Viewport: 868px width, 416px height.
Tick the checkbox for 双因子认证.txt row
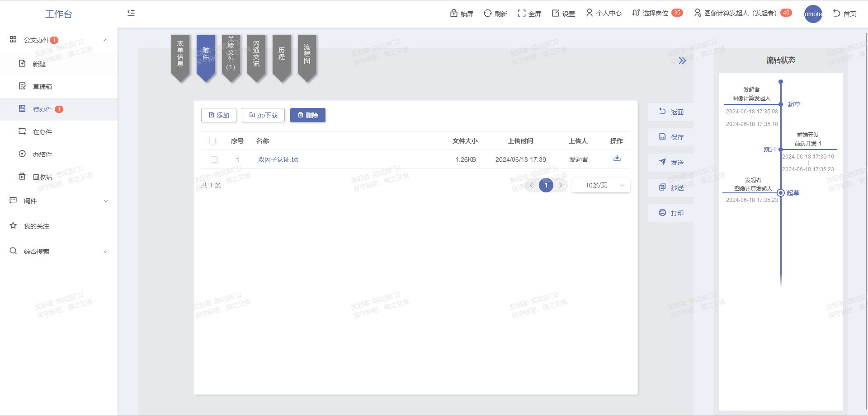(214, 159)
